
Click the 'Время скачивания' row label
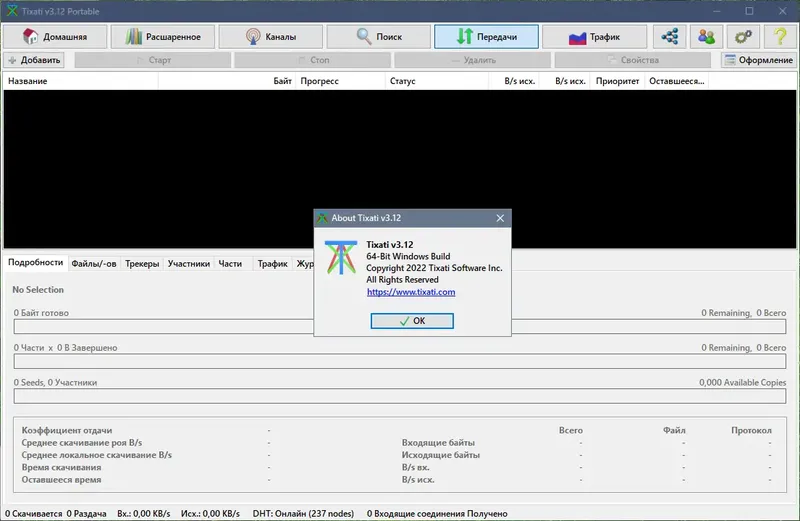point(61,467)
